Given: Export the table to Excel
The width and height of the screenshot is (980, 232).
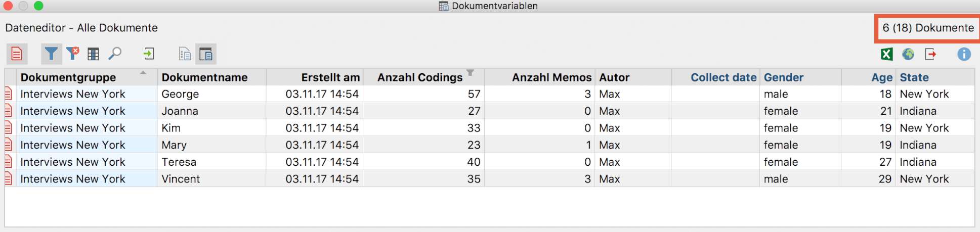Looking at the screenshot, I should [x=886, y=54].
